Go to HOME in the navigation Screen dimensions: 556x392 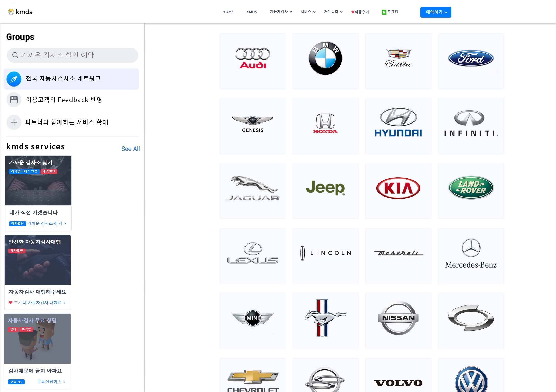pyautogui.click(x=228, y=12)
